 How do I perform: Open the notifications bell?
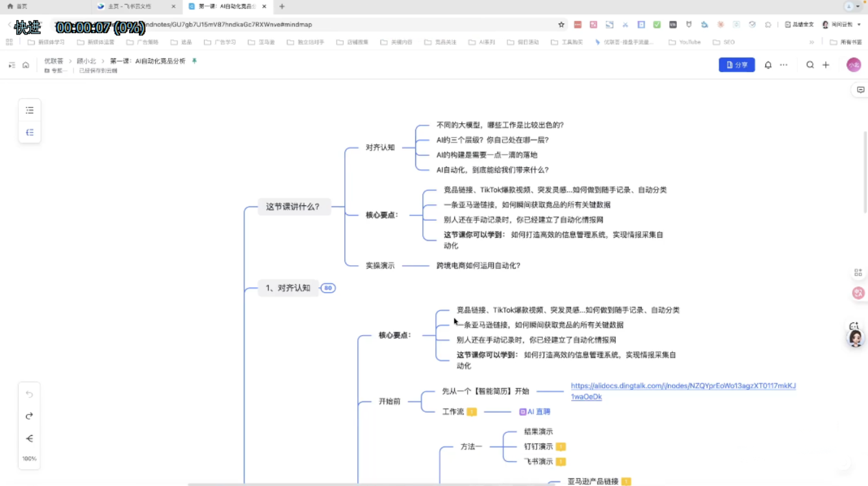[x=768, y=65]
